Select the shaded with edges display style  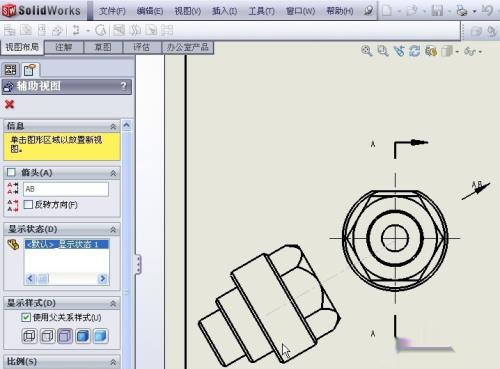(x=83, y=336)
